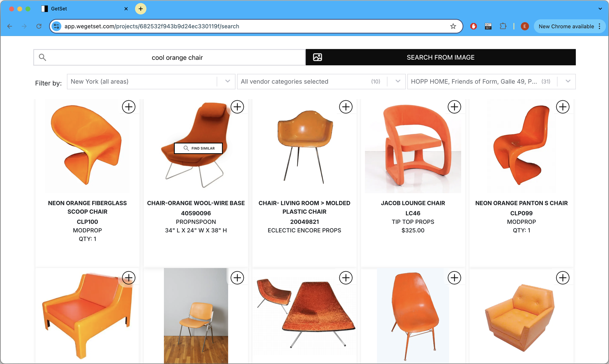
Task: Click the Find Similar button
Action: [198, 148]
